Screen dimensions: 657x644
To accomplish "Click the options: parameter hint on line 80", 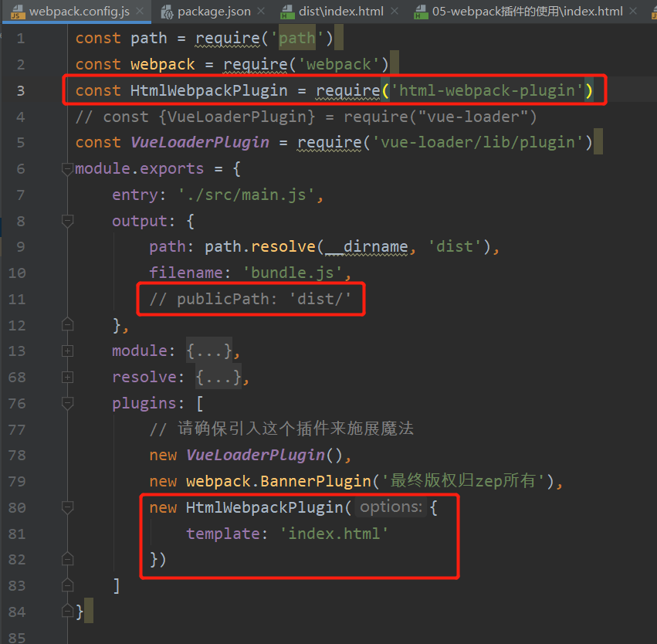I will [391, 507].
